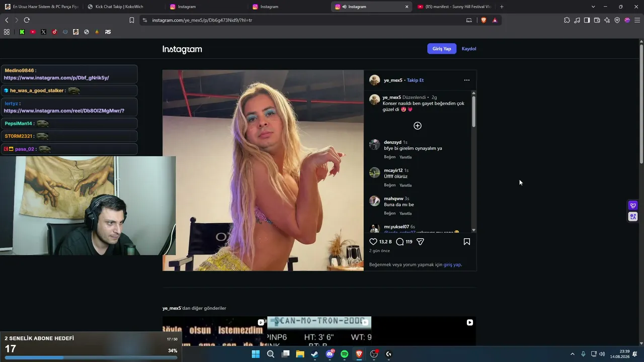Viewport: 644px width, 362px height.
Task: Open the post's three-dot more options menu
Action: pos(467,80)
